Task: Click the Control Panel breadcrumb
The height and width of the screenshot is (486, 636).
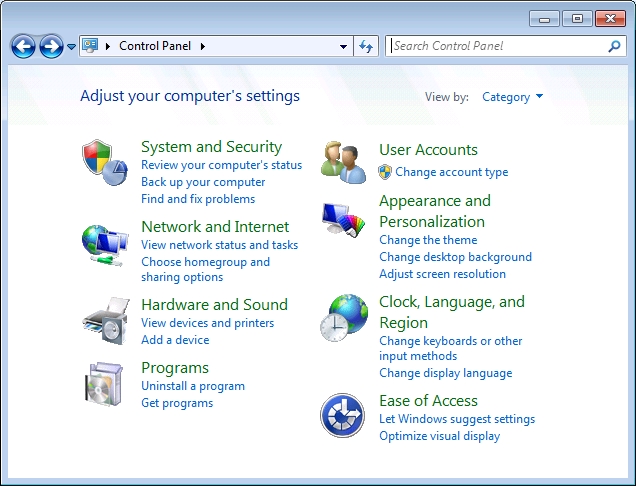Action: coord(155,46)
